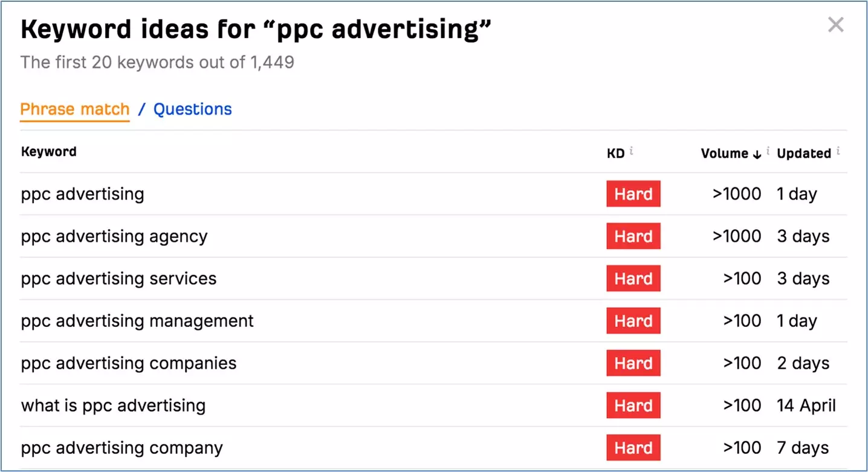Screen dimensions: 868x472
Task: Click the Updated column info icon
Action: (838, 150)
